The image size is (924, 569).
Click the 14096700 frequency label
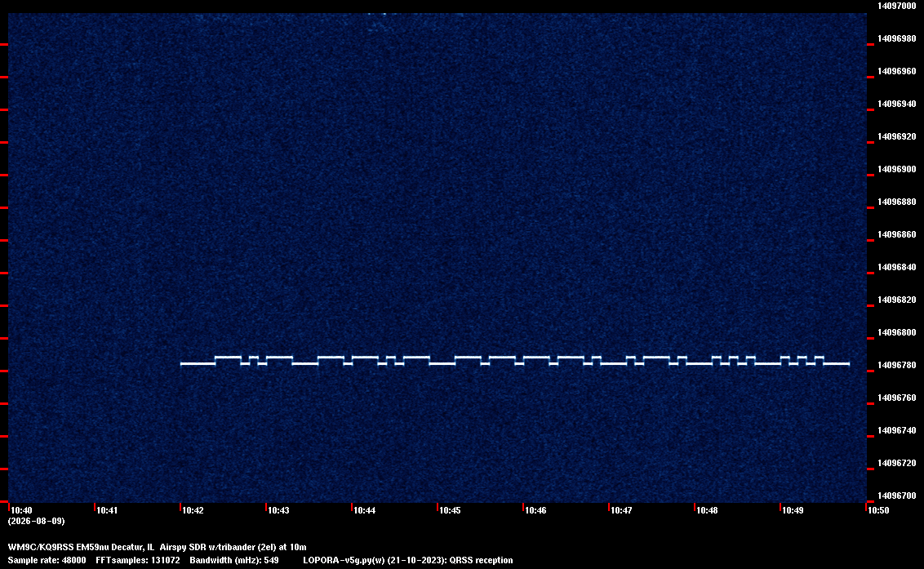896,496
